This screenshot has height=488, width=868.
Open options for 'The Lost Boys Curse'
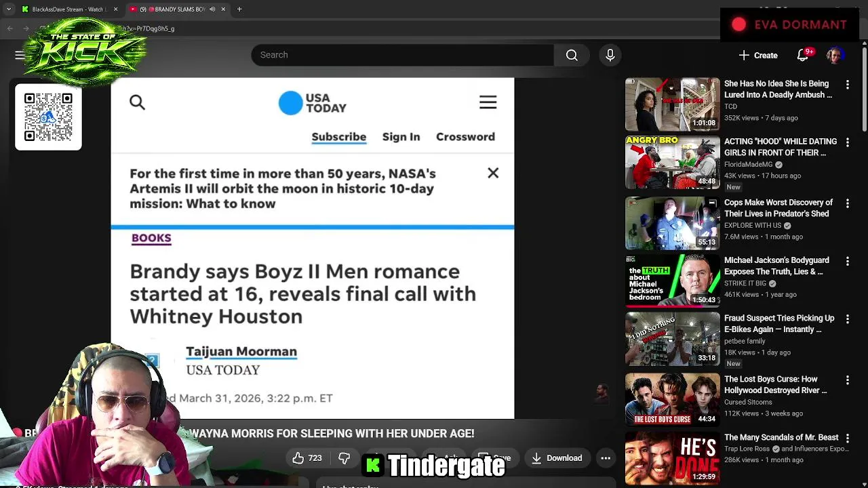pyautogui.click(x=848, y=380)
